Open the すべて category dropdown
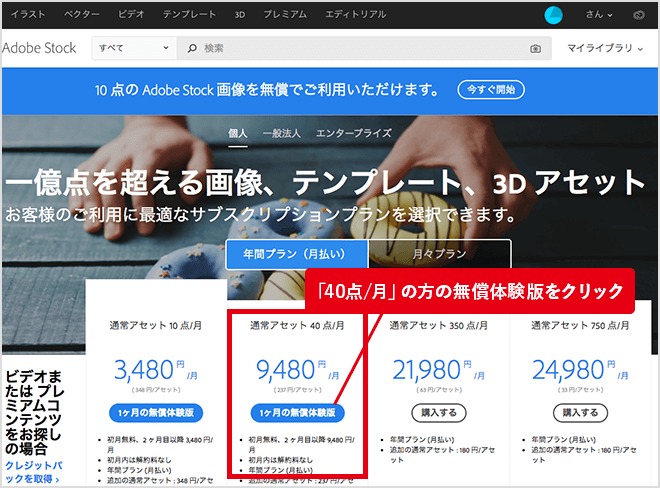660x488 pixels. pyautogui.click(x=135, y=48)
